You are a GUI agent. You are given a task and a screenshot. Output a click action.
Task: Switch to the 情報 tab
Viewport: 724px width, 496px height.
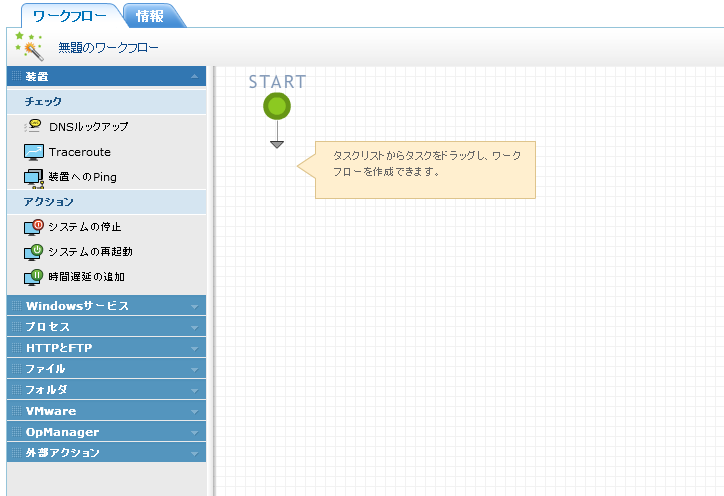pyautogui.click(x=153, y=15)
